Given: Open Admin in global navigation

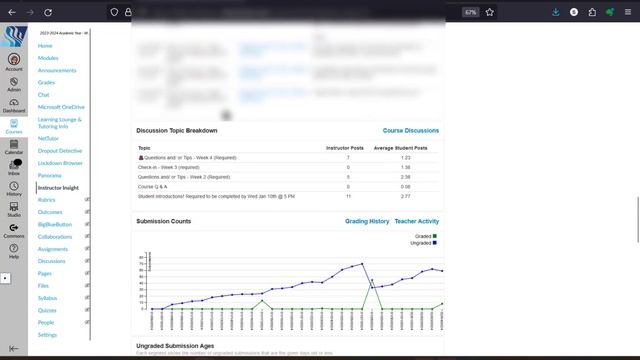Looking at the screenshot, I should click(14, 84).
